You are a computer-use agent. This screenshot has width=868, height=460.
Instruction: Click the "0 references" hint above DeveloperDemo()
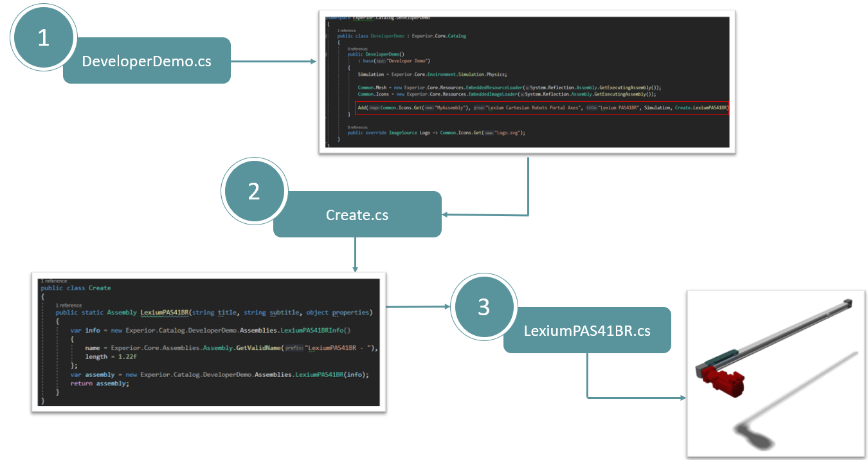(x=358, y=49)
